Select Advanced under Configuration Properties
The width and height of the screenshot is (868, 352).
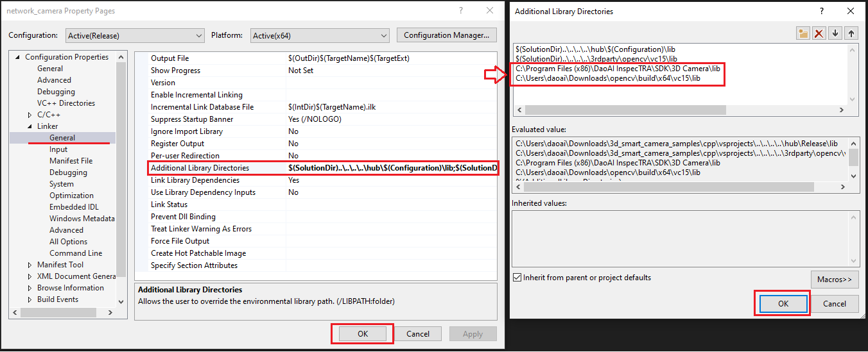[54, 80]
